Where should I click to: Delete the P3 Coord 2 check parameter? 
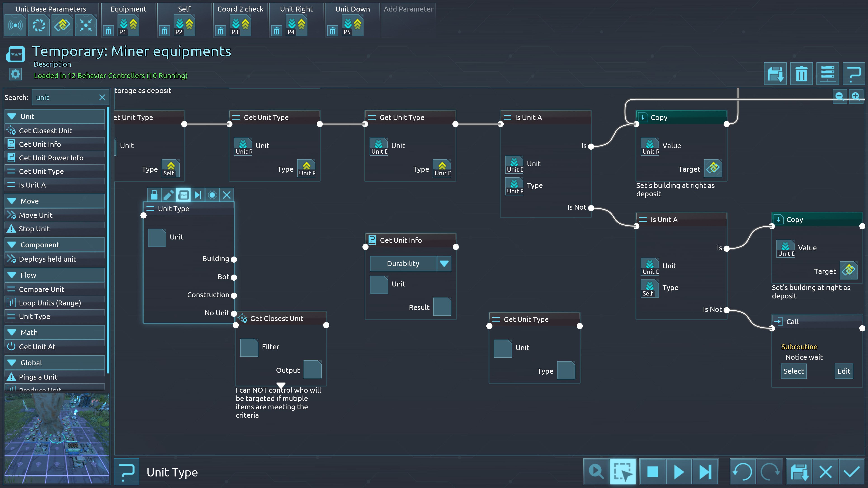pos(220,31)
